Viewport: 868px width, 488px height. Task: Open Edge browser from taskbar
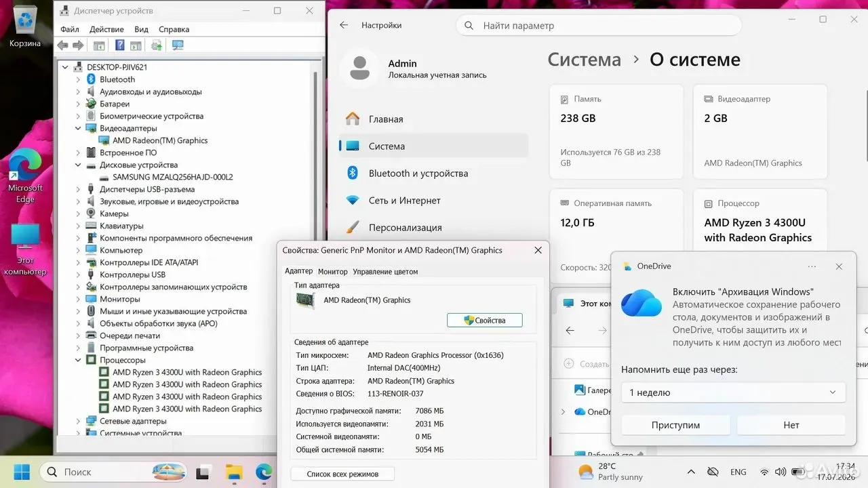(x=263, y=472)
